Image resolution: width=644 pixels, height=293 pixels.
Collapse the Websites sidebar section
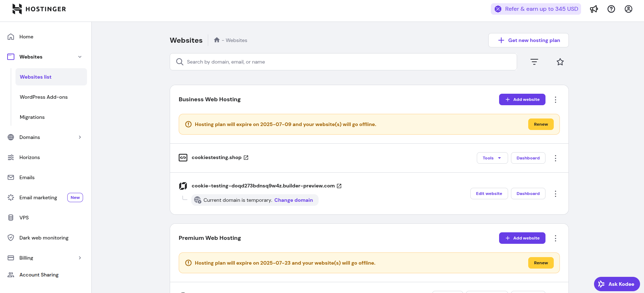pos(80,57)
